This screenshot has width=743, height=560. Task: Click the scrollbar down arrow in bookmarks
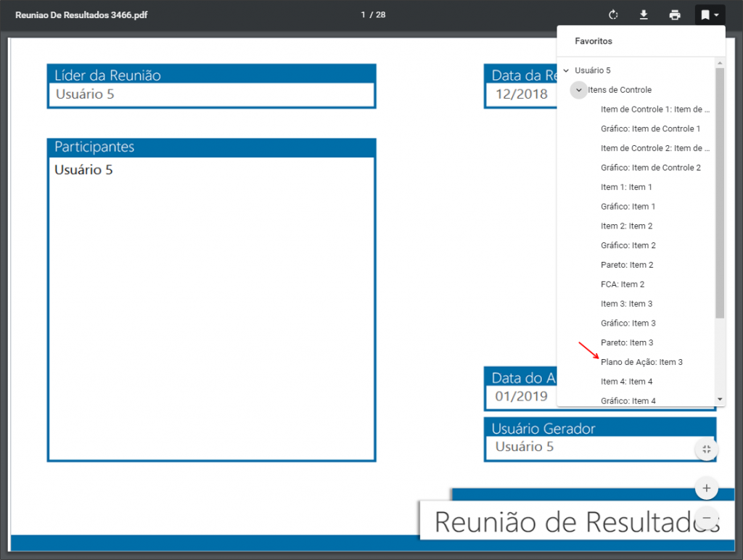tap(720, 400)
